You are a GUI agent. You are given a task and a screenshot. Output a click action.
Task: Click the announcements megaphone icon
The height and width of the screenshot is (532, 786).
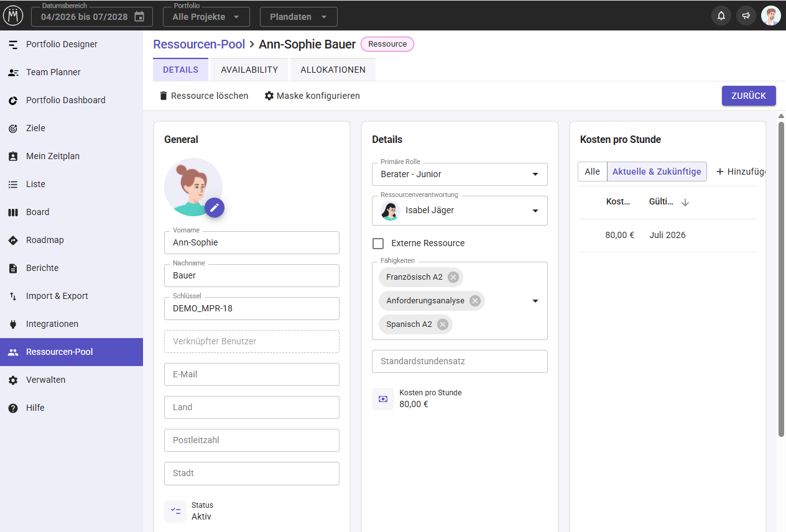(746, 16)
